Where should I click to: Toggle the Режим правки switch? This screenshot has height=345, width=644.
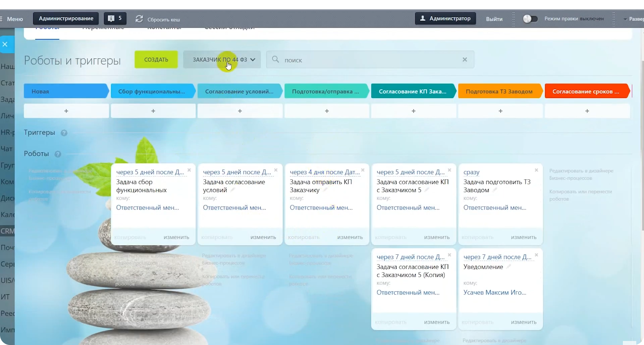point(530,19)
